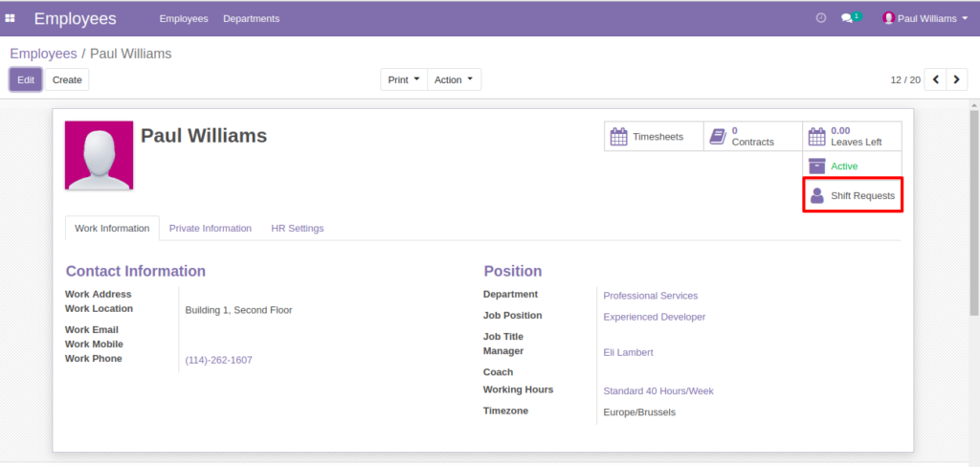Open Timesheets stat button
980x467 pixels.
[x=654, y=136]
